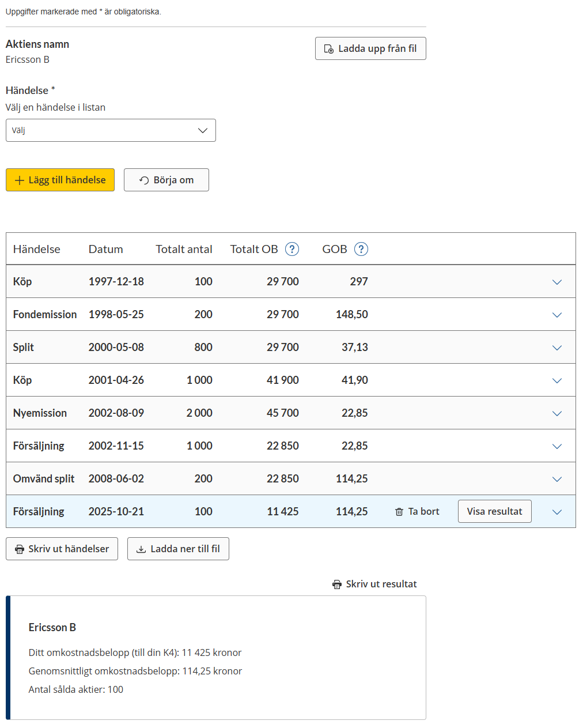Expand the Split 2000-05-08 row details
583x728 pixels.
coord(556,348)
